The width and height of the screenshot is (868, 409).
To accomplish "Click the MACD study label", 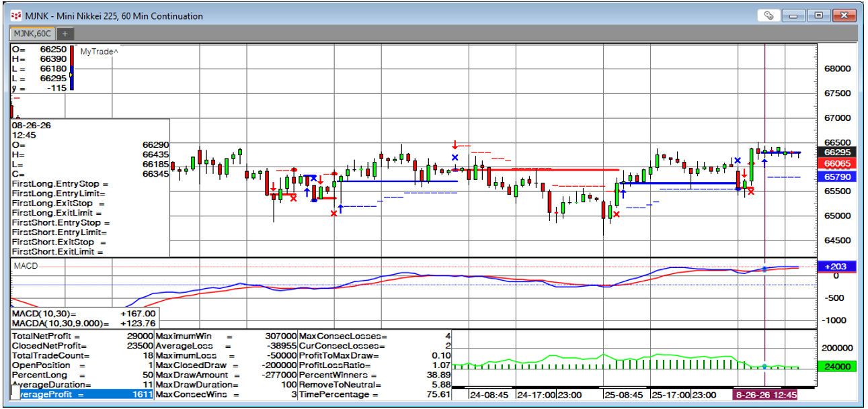I will (x=26, y=266).
